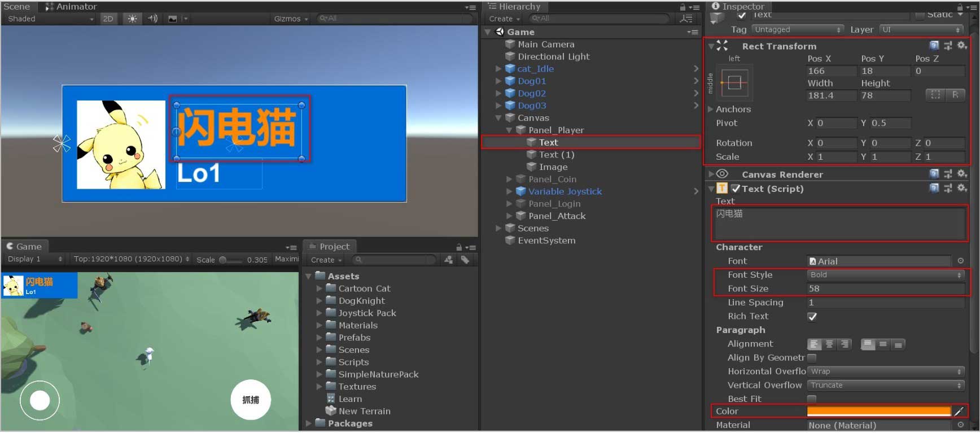
Task: Enable Best Fit checkbox
Action: pyautogui.click(x=812, y=399)
